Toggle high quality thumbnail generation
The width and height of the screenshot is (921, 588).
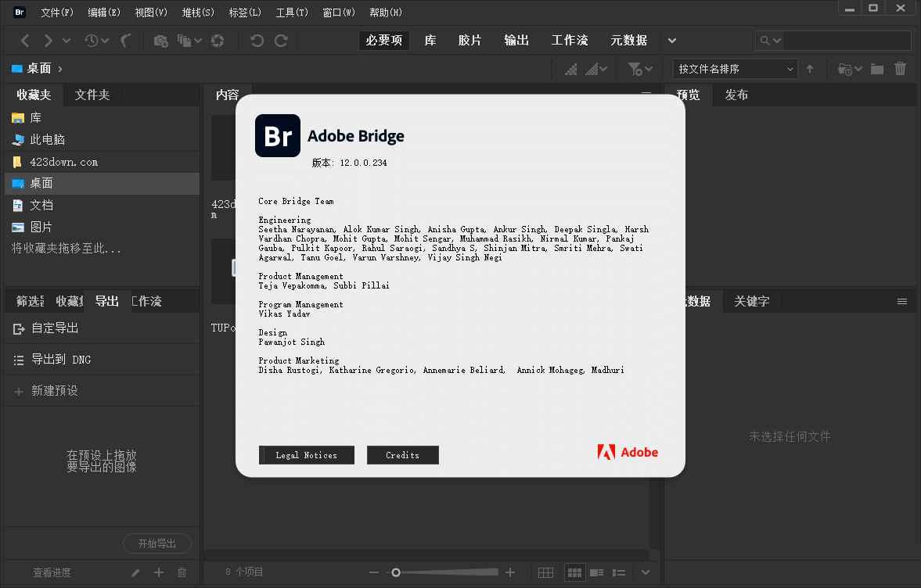click(592, 68)
